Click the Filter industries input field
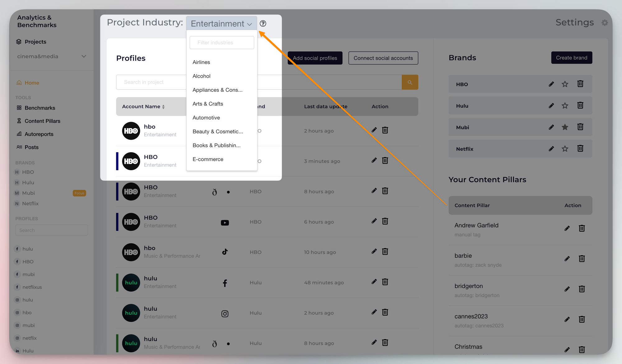 coord(221,43)
